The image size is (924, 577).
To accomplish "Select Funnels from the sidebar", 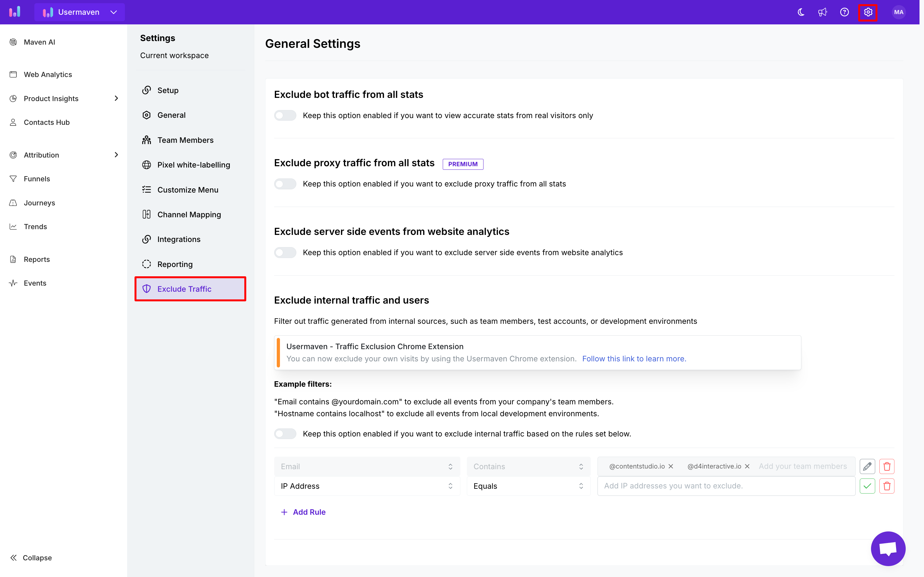I will [37, 179].
